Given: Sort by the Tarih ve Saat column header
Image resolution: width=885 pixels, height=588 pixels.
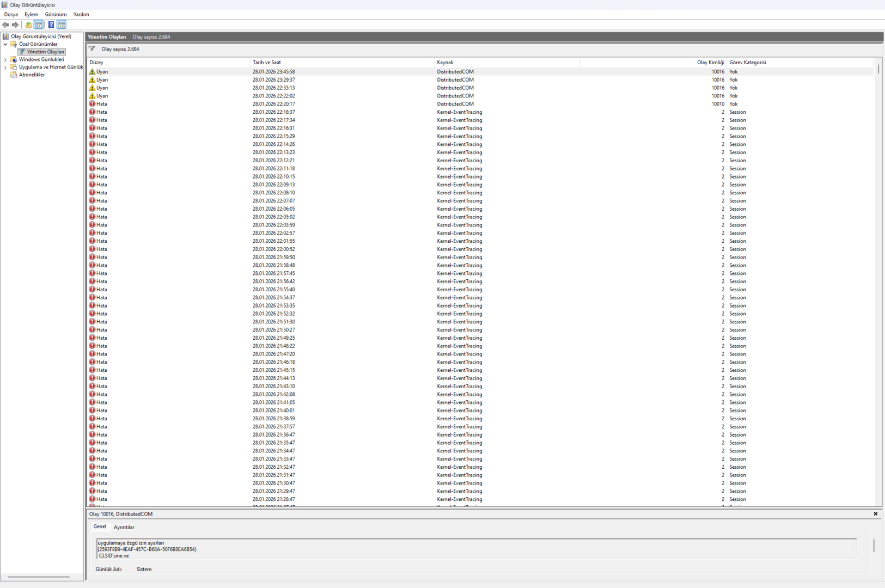Looking at the screenshot, I should click(342, 63).
